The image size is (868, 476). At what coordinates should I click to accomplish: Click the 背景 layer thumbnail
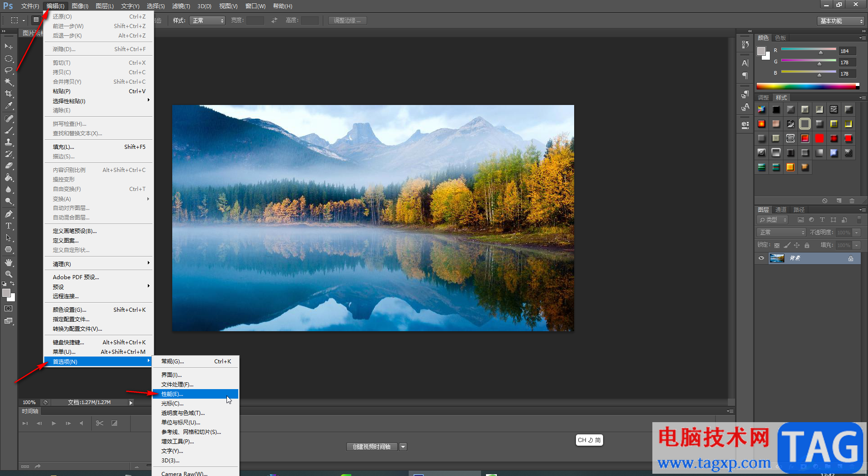click(777, 258)
